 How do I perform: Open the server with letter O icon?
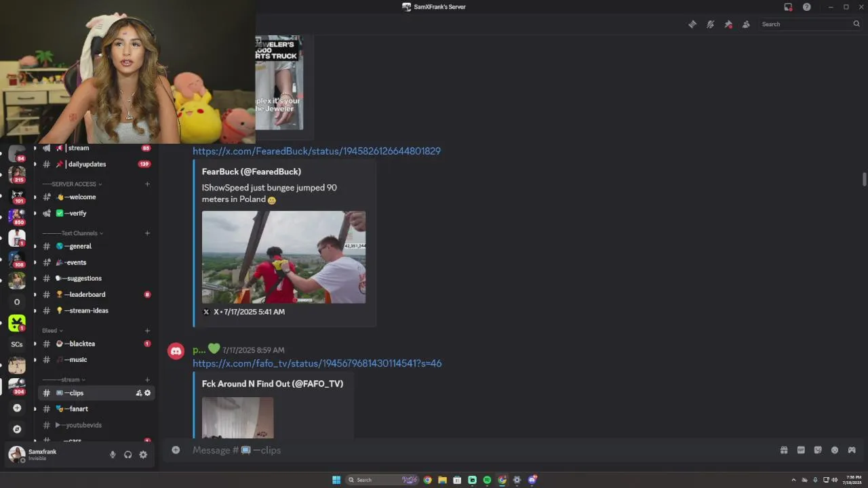[17, 302]
